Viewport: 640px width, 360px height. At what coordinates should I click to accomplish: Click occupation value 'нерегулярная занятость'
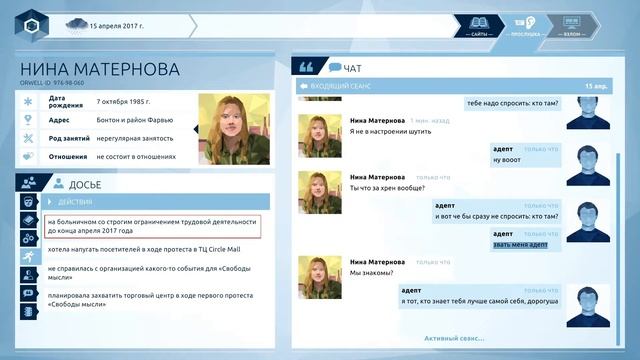pyautogui.click(x=135, y=138)
